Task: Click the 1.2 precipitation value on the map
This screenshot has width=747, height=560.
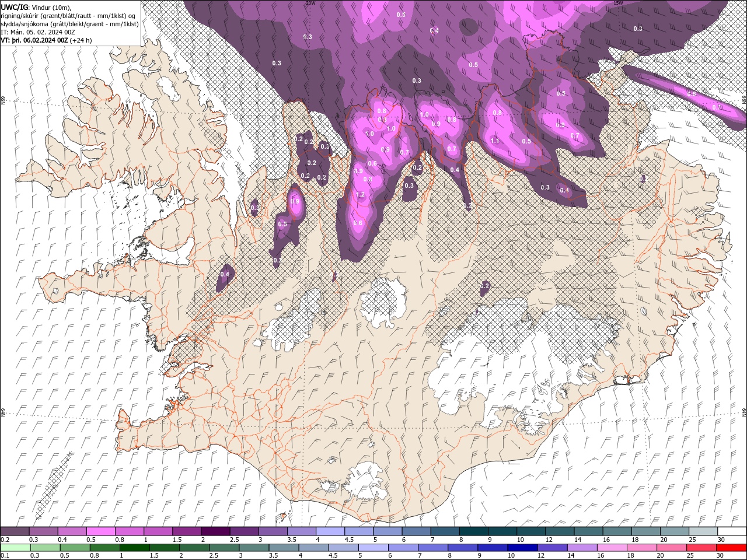Action: pyautogui.click(x=360, y=194)
